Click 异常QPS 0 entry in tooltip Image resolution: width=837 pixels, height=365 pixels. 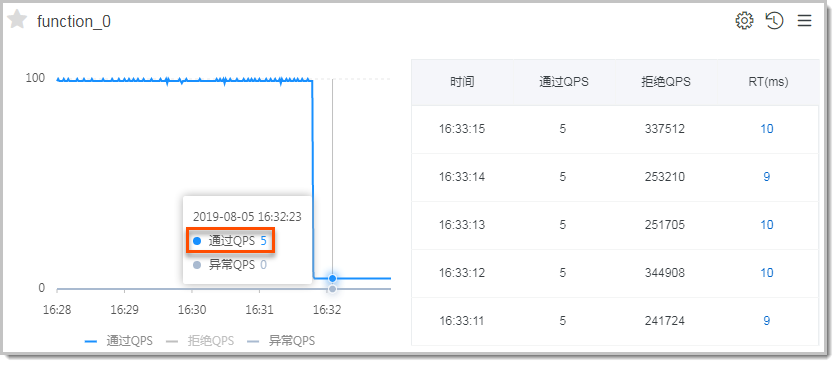(x=230, y=265)
